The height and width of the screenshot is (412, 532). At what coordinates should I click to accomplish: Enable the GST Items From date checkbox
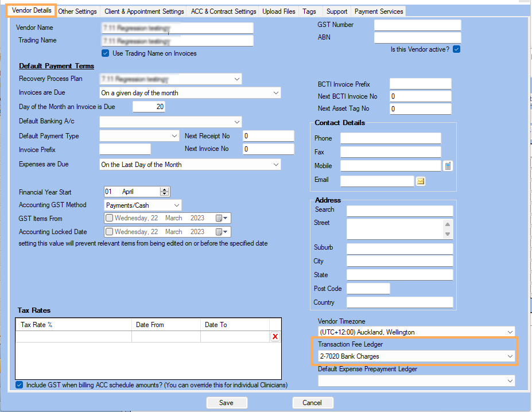point(109,218)
